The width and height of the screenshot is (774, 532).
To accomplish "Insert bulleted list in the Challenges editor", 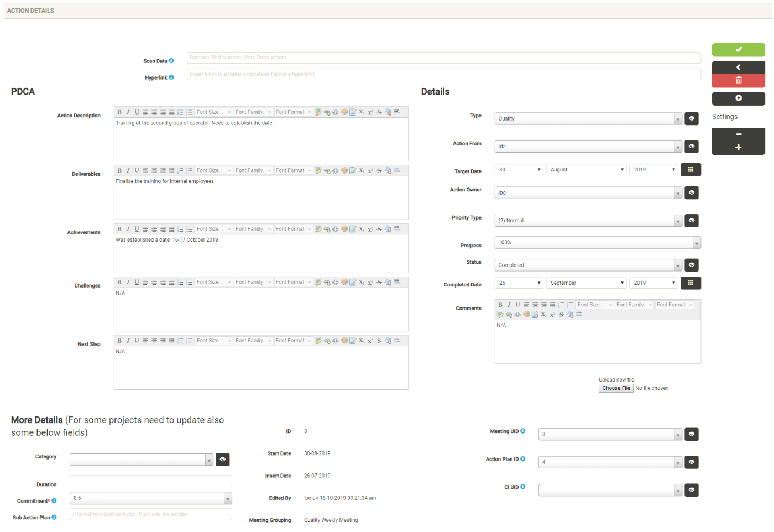I will coord(189,283).
